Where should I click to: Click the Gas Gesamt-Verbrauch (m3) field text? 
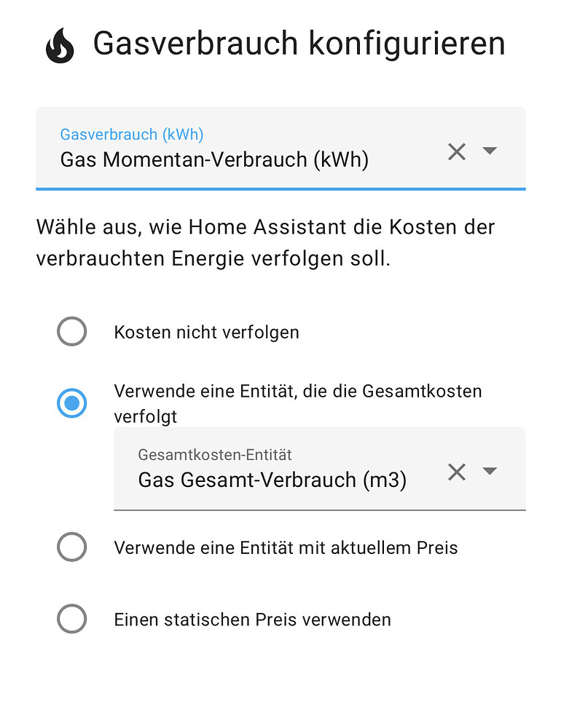pyautogui.click(x=272, y=479)
